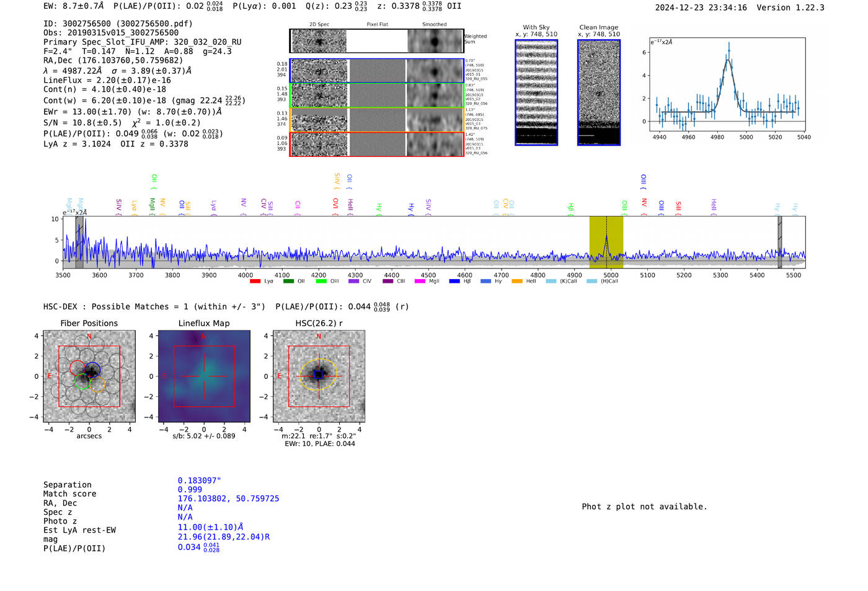Open the HSC(26.2) r image
Viewport: 868px width, 591px height.
pyautogui.click(x=319, y=376)
